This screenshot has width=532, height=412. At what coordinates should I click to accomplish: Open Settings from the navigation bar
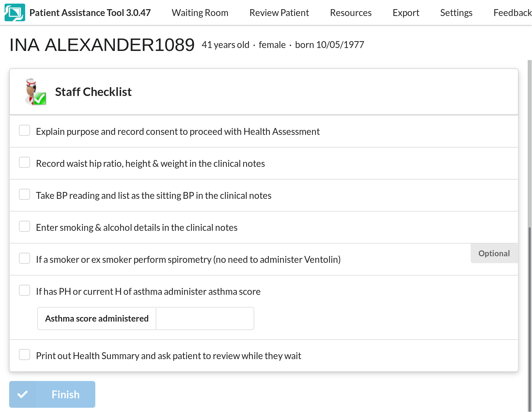(456, 13)
